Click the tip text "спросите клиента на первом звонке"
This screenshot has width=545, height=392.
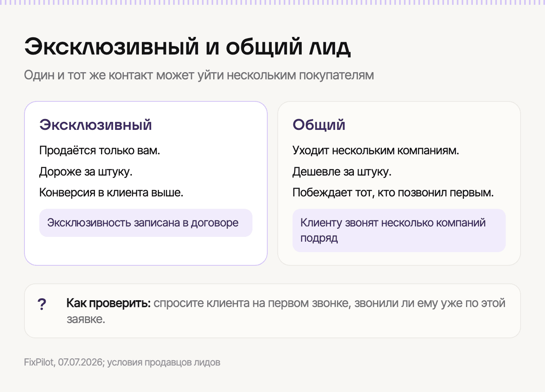coord(252,303)
